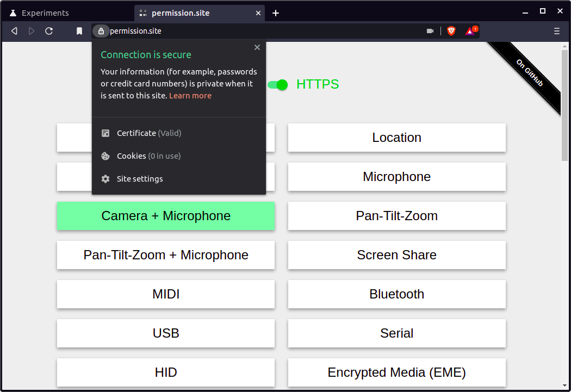This screenshot has width=571, height=392.
Task: Click the Microphone button
Action: click(396, 177)
